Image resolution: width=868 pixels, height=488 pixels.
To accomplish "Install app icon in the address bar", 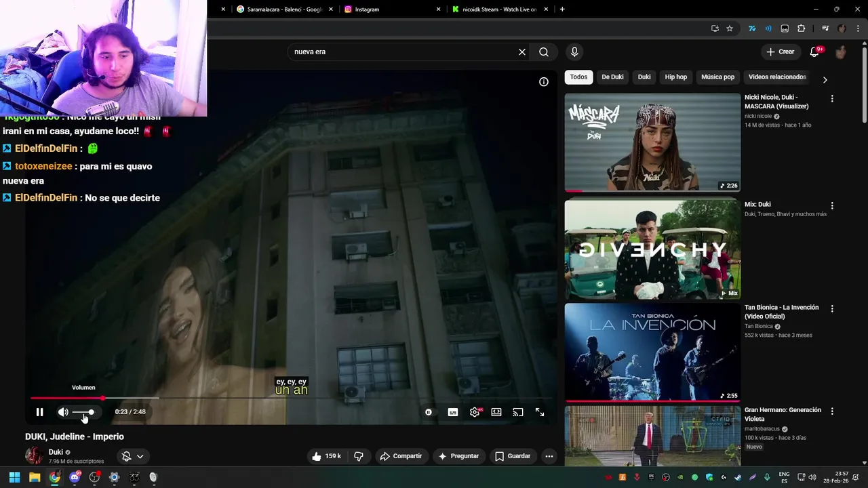I will coord(715,28).
